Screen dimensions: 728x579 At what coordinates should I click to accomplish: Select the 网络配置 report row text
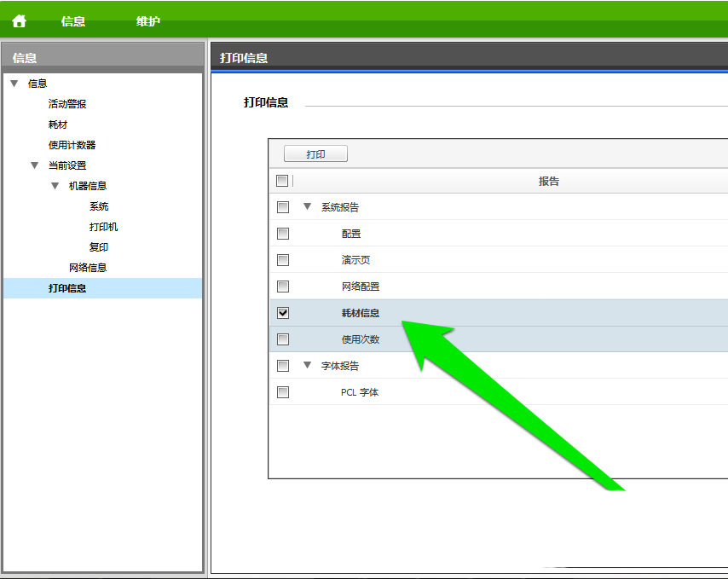[x=361, y=287]
